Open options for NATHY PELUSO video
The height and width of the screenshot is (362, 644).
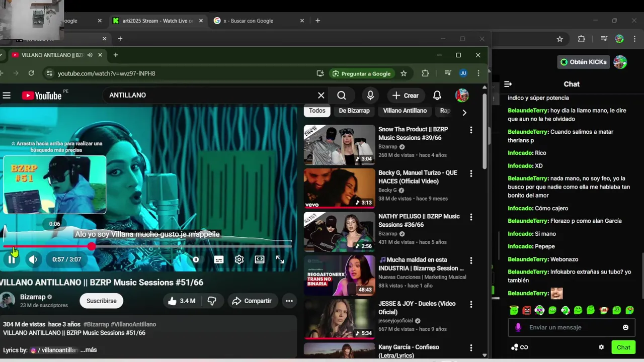(x=471, y=217)
